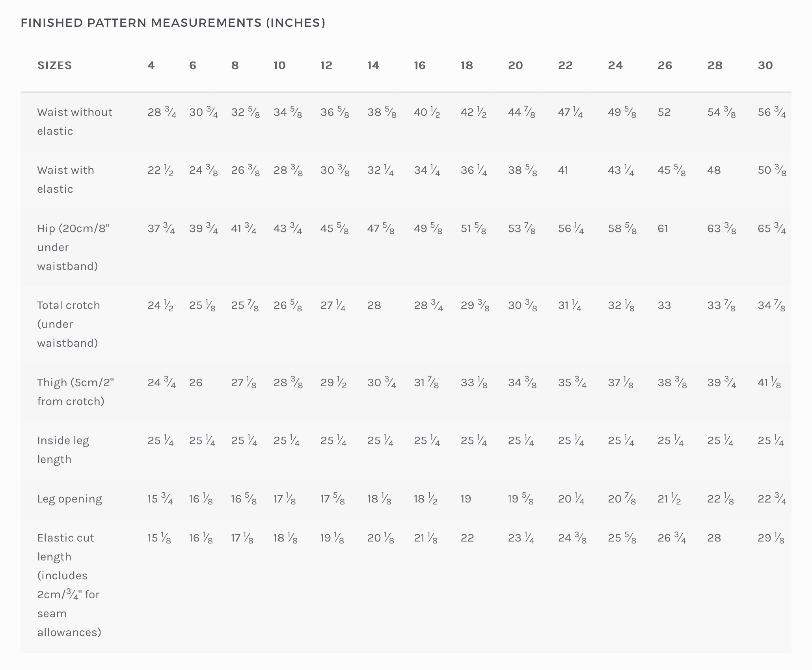This screenshot has width=812, height=670.
Task: Click Elastic cut length 22 for size 18
Action: [x=467, y=538]
